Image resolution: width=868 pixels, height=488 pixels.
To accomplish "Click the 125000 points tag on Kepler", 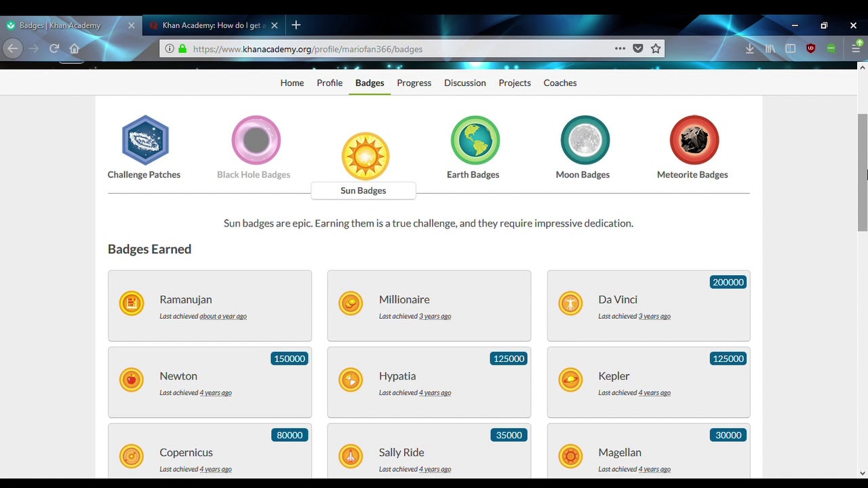I will tap(728, 359).
